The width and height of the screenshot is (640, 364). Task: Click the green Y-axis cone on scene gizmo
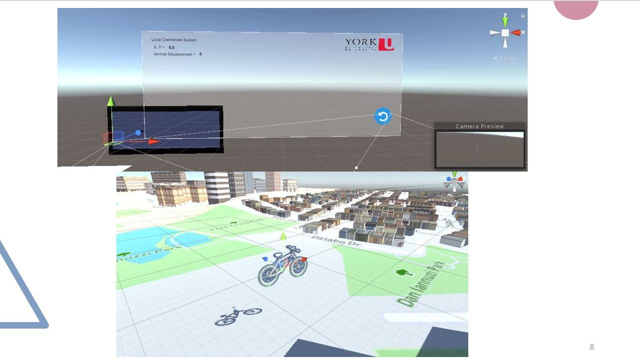505,21
